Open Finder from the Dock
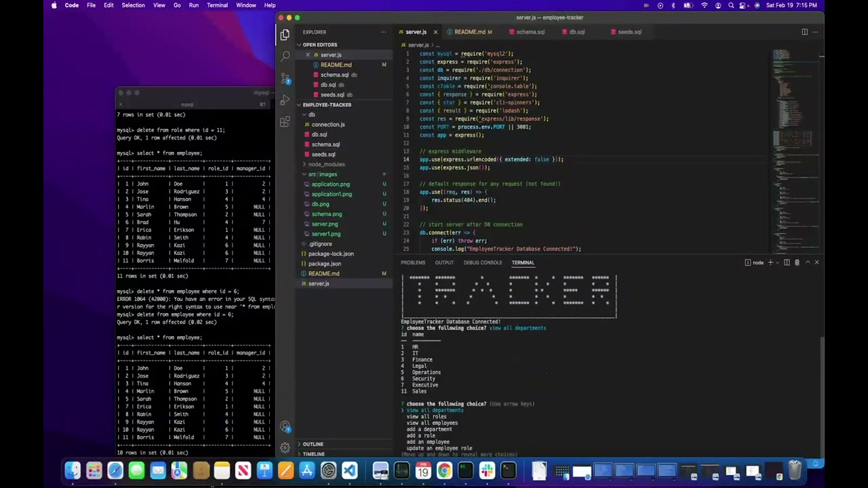The height and width of the screenshot is (488, 868). pyautogui.click(x=73, y=470)
